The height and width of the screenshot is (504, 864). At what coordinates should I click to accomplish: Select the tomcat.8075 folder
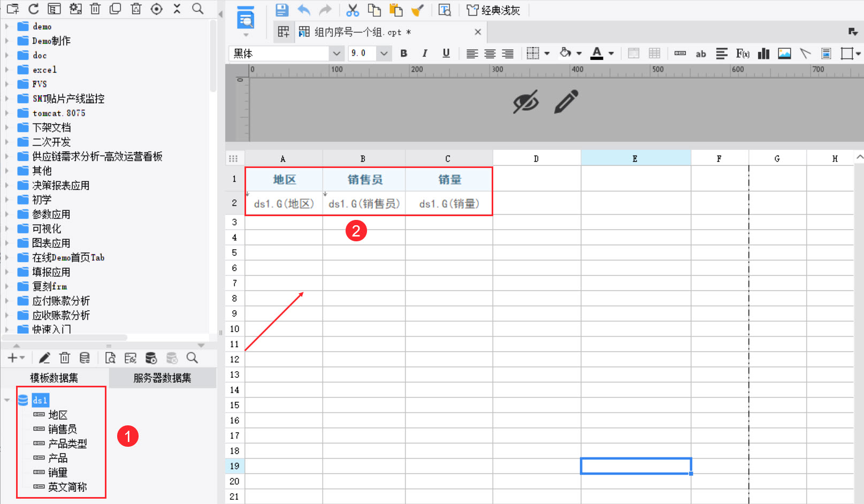(x=59, y=113)
